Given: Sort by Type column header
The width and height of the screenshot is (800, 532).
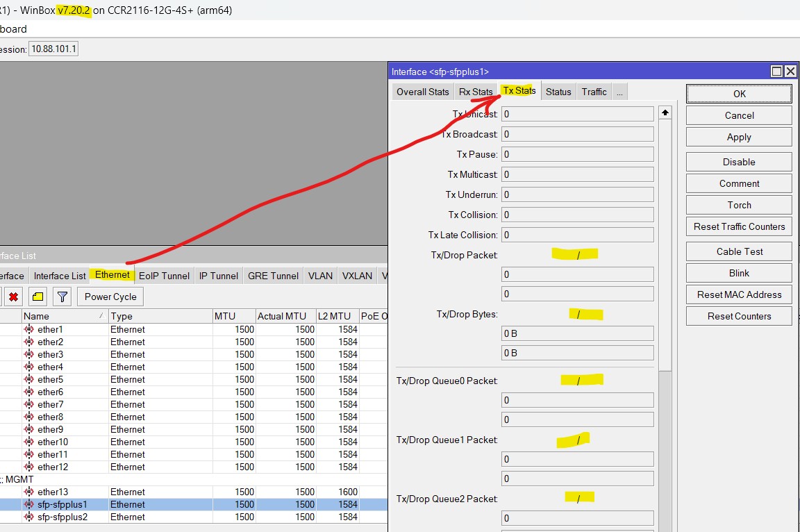Looking at the screenshot, I should point(160,316).
